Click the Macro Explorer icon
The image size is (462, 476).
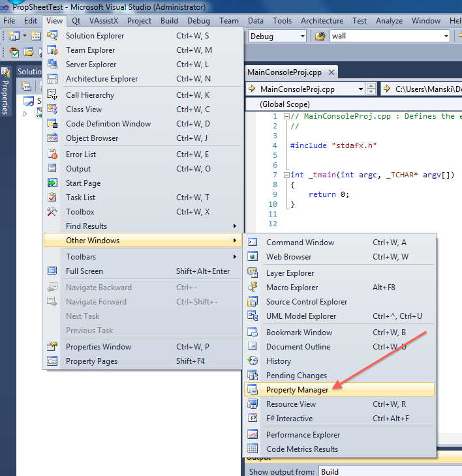click(x=253, y=287)
